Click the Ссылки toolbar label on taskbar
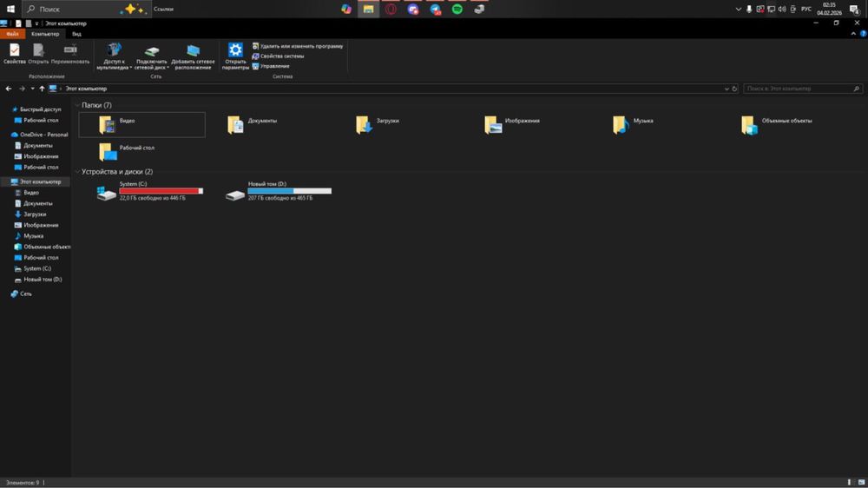Screen dimensions: 868x488 pos(163,9)
